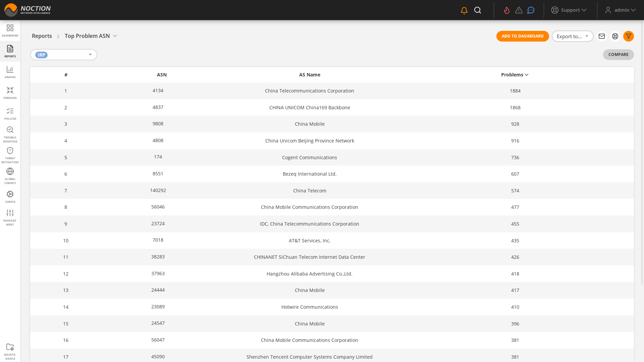644x362 pixels.
Task: Expand the Top Problem ASN report chevron
Action: (x=115, y=36)
